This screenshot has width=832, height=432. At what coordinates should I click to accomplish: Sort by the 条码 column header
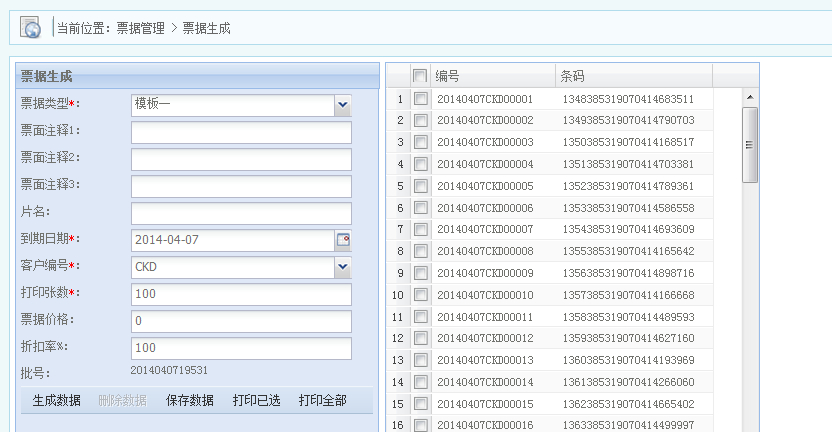point(633,76)
